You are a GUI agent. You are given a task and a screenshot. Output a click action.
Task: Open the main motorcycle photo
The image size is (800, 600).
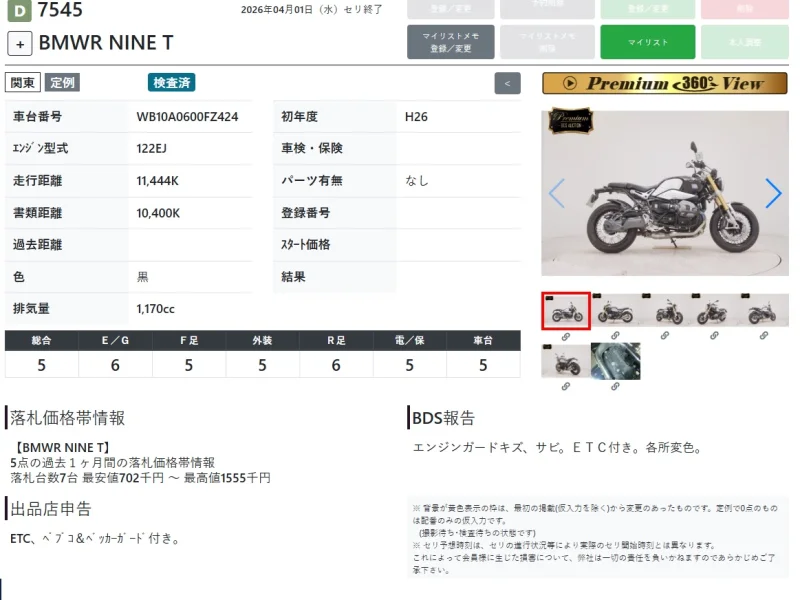(665, 193)
